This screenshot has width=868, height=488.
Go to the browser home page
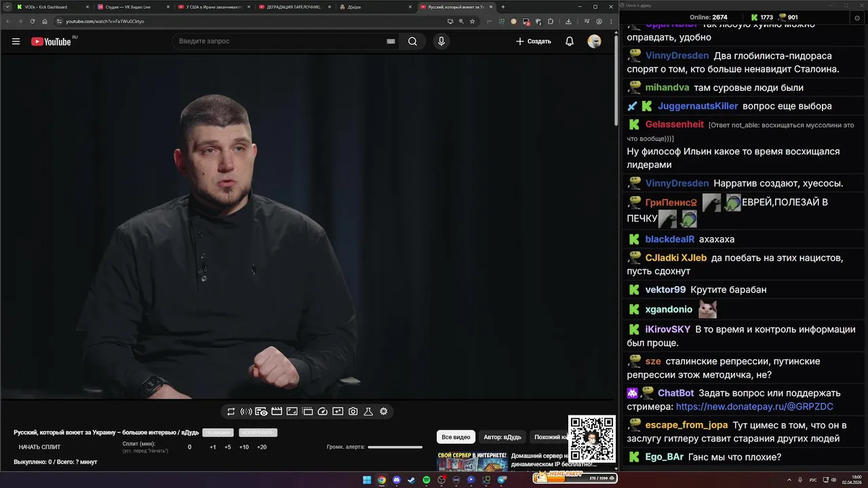pos(45,21)
